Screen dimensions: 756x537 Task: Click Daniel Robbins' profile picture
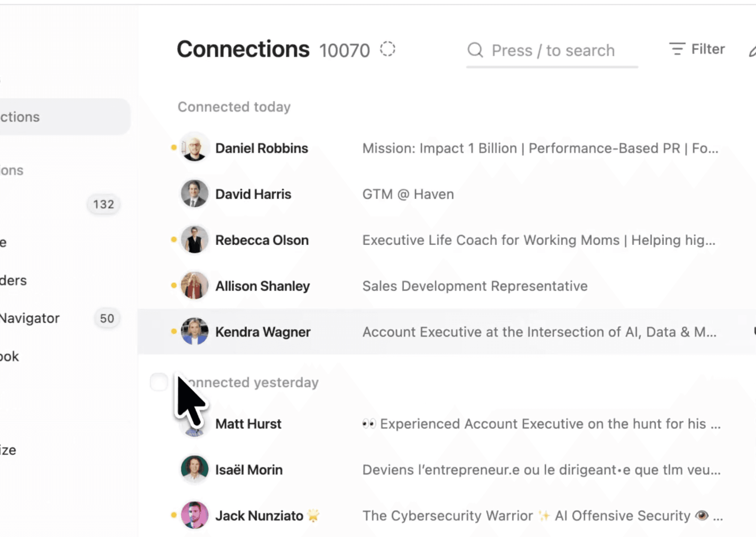coord(194,148)
